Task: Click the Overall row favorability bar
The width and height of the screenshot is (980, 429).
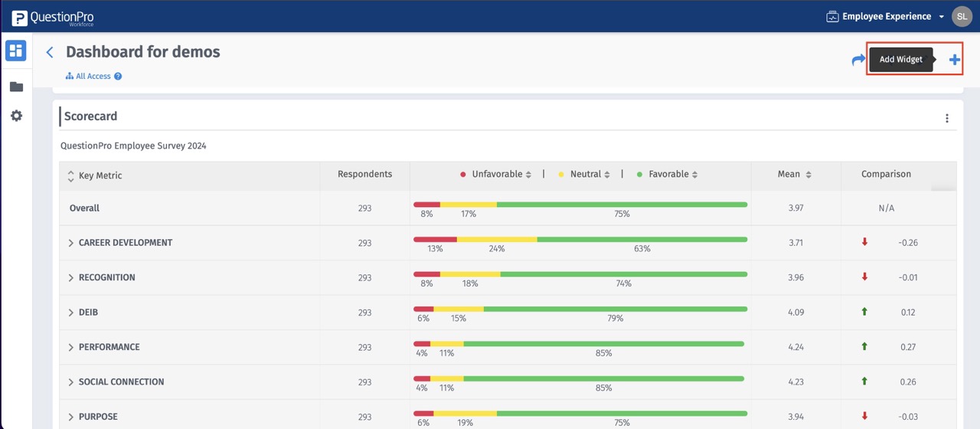Action: coord(580,205)
